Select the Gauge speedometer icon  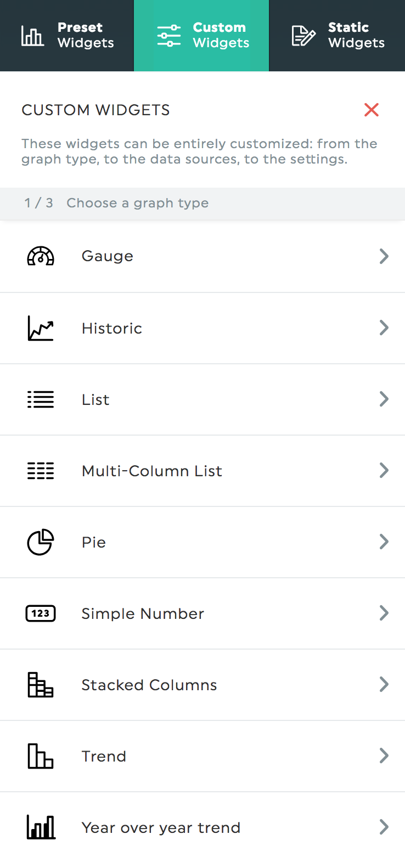(41, 256)
